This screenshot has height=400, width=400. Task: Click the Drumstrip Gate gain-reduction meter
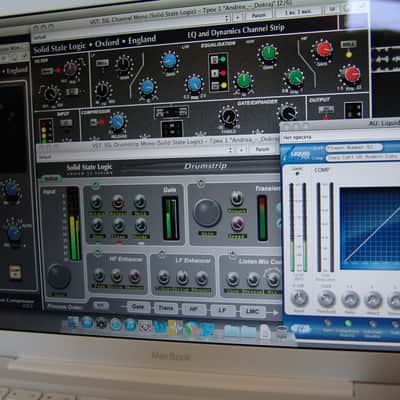point(171,218)
